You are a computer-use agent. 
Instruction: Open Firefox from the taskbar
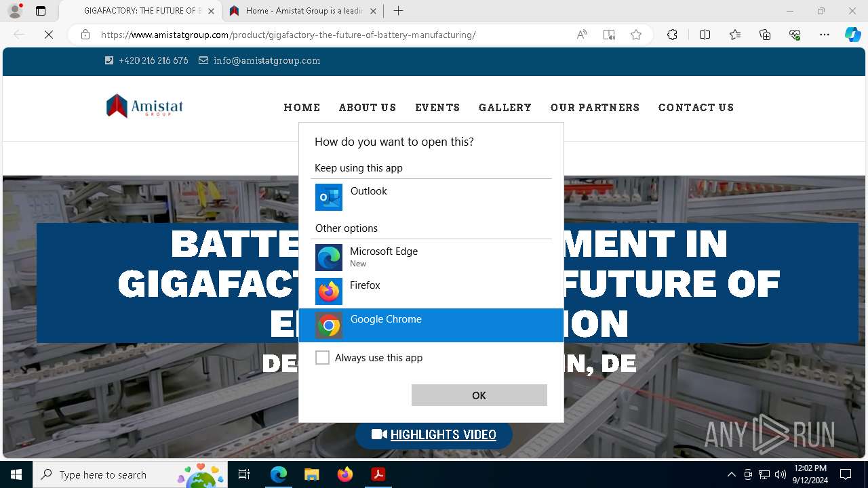click(x=345, y=474)
